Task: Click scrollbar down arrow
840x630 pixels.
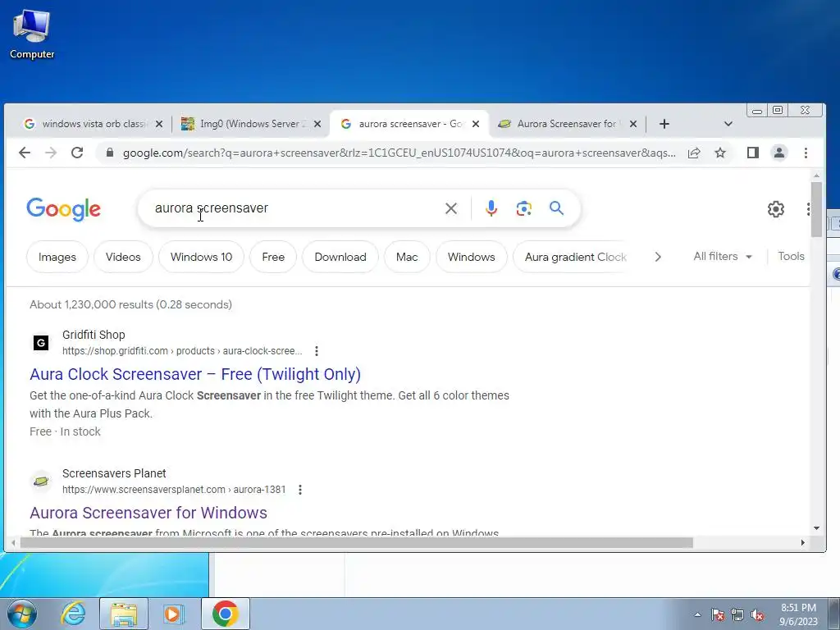Action: [816, 528]
